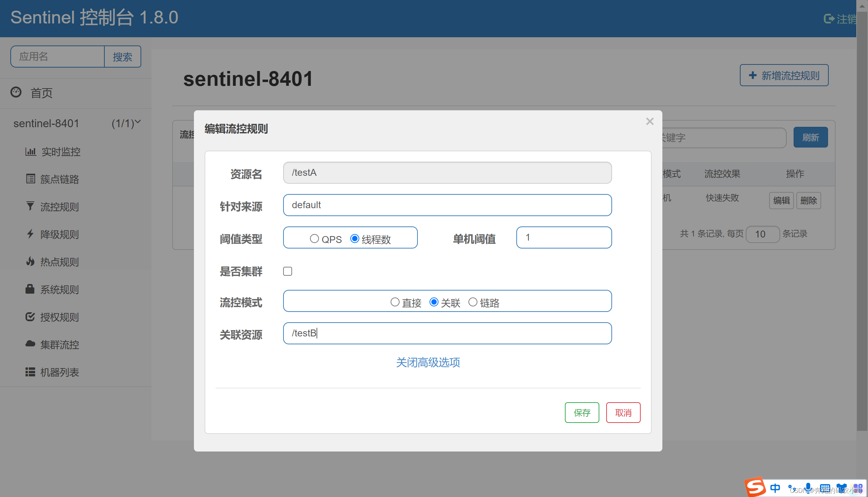Collapse the sentinel-8401 app chevron
This screenshot has height=497, width=868.
pyautogui.click(x=138, y=122)
